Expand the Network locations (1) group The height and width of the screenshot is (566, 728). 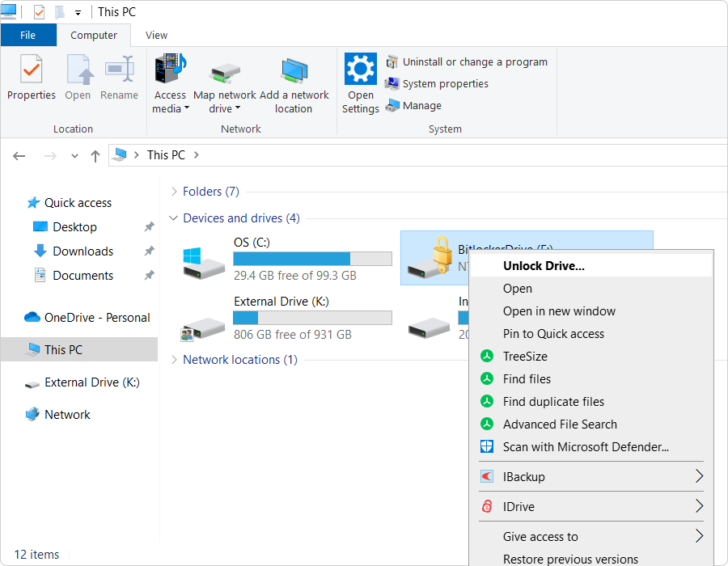point(174,360)
